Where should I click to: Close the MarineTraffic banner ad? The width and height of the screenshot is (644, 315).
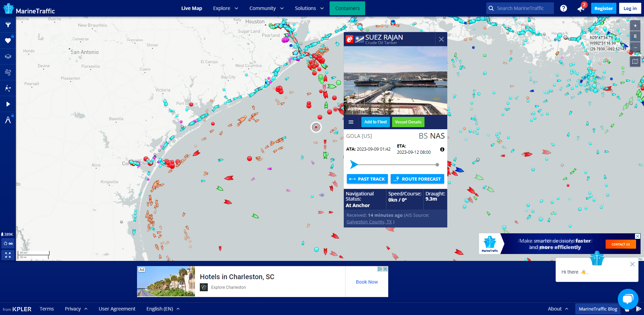coord(637,236)
